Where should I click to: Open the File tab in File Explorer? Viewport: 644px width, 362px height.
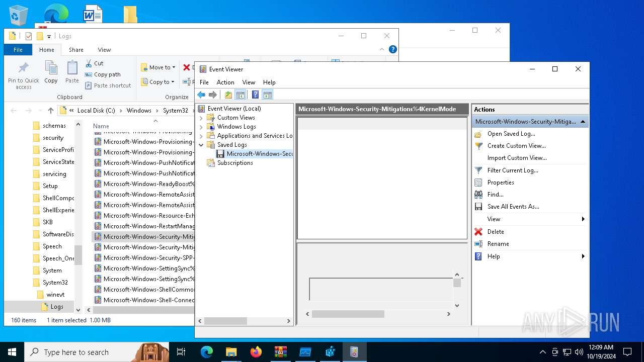coord(18,50)
